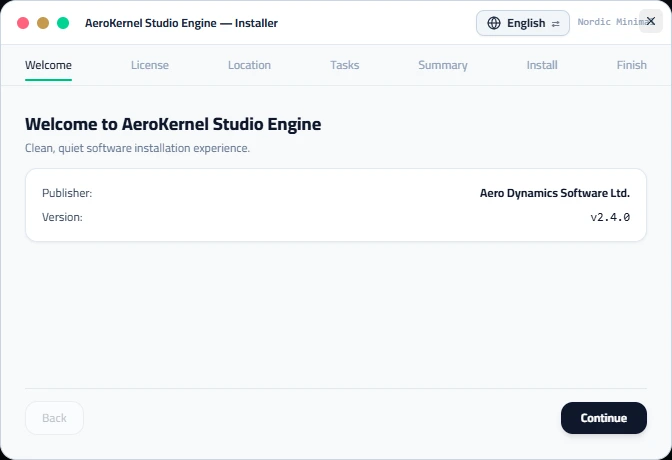Switch to the Location step tab
Viewport: 672px width, 460px height.
pos(249,65)
